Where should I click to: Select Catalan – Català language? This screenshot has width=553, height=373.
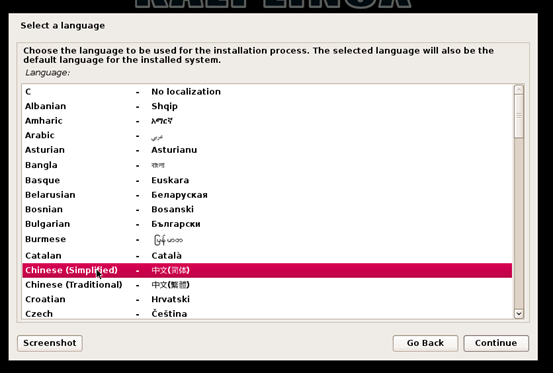tap(267, 255)
